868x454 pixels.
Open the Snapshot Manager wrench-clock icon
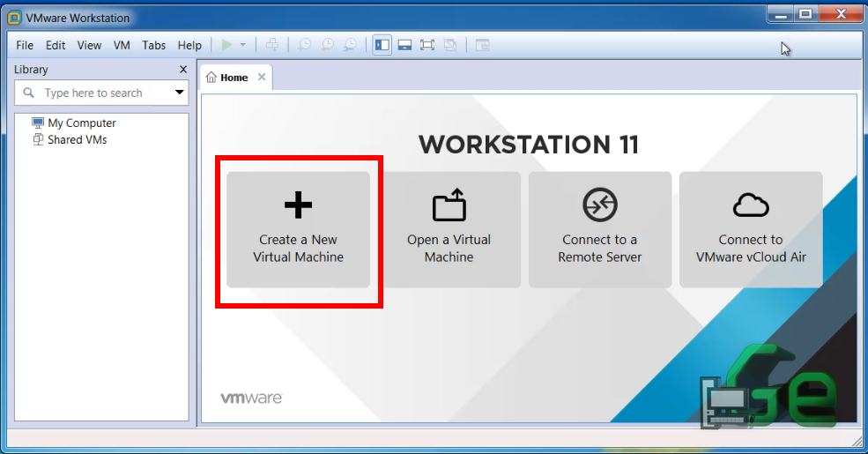tap(350, 45)
